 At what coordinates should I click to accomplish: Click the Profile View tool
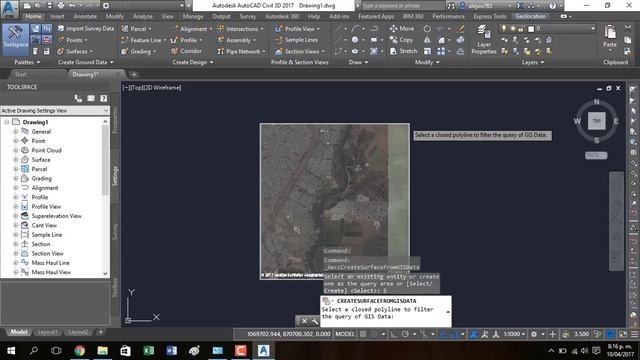point(295,29)
